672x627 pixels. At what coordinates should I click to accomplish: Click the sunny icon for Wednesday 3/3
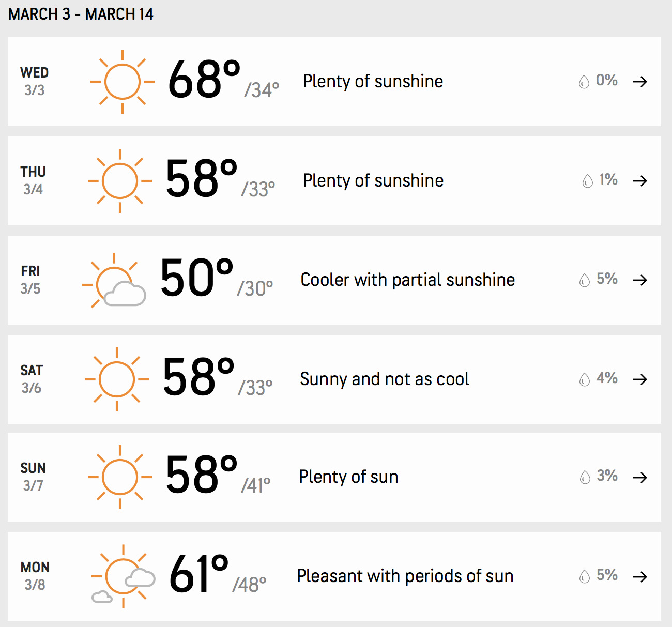123,82
